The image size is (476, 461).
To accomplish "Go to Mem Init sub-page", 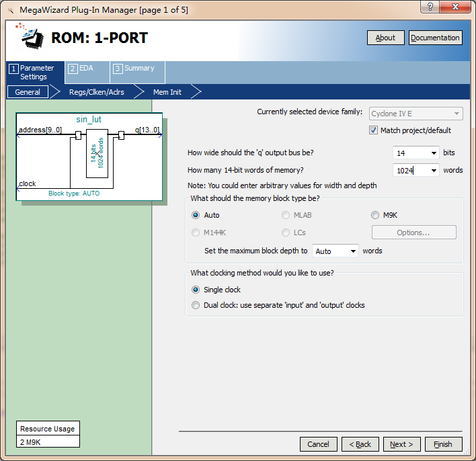I will click(x=167, y=92).
